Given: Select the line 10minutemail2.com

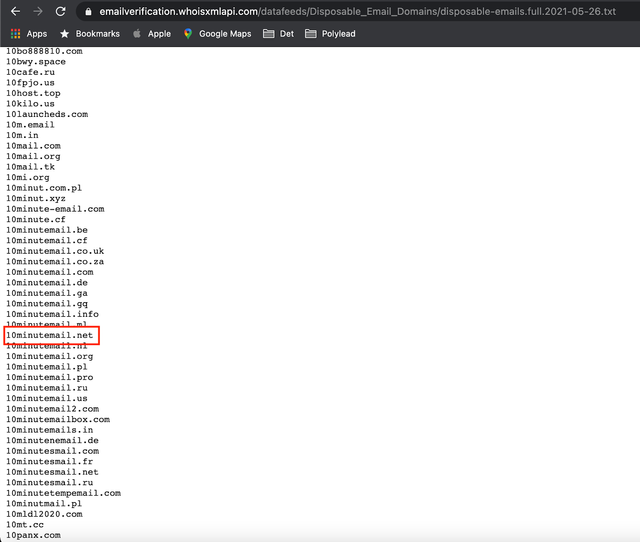Looking at the screenshot, I should pyautogui.click(x=52, y=409).
